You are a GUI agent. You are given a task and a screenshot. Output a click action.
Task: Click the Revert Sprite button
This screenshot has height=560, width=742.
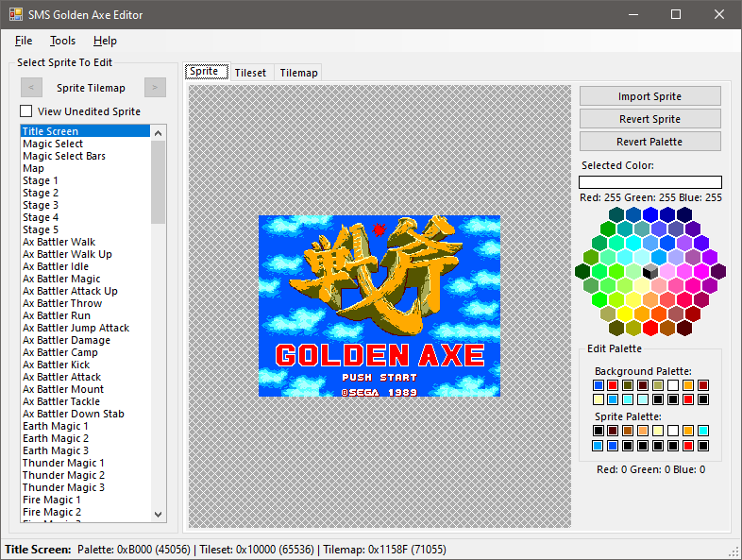pos(649,119)
